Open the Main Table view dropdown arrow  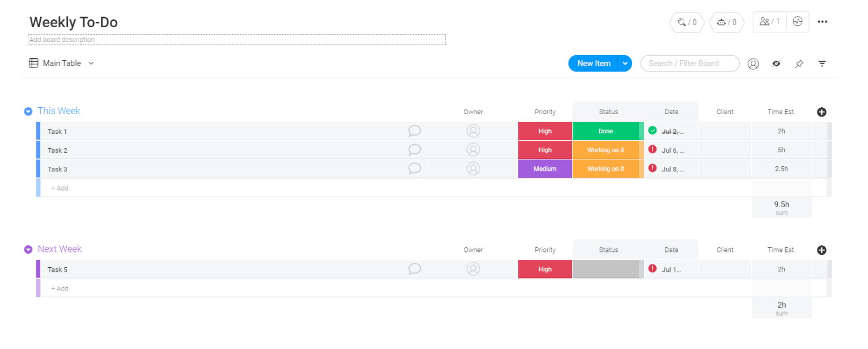click(x=91, y=64)
